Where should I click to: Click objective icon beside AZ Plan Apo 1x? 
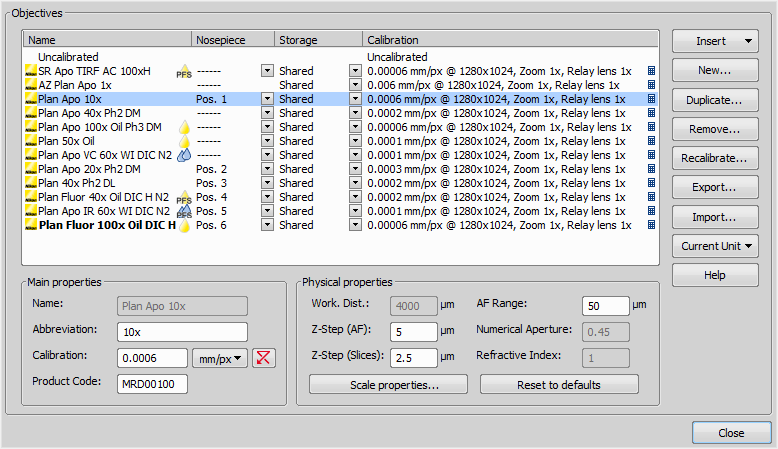coord(30,86)
